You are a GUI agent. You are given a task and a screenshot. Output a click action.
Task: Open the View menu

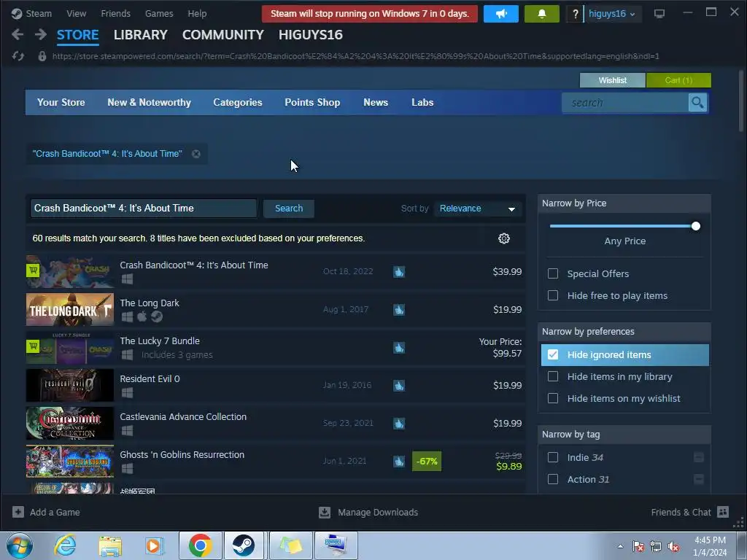(76, 14)
